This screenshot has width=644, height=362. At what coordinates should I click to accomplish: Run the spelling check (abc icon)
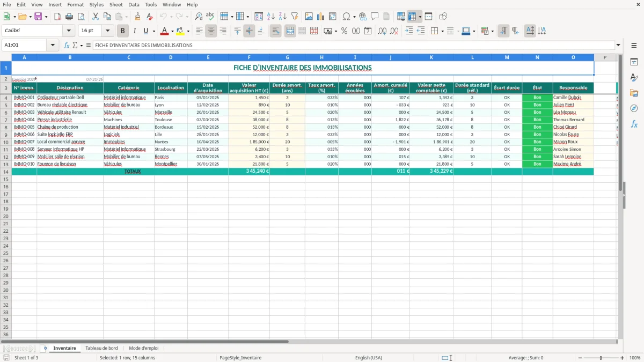pos(210,17)
